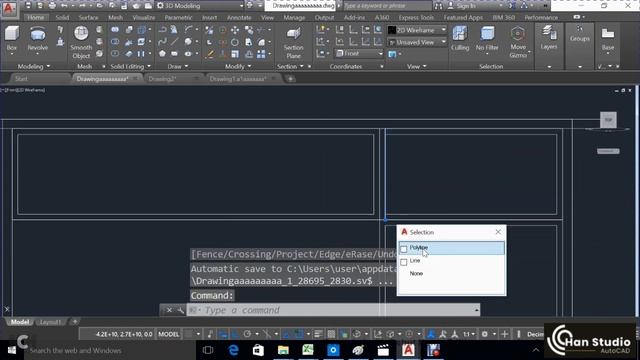Open the Annotate ribbon tab
This screenshot has width=640, height=360.
pos(239,18)
